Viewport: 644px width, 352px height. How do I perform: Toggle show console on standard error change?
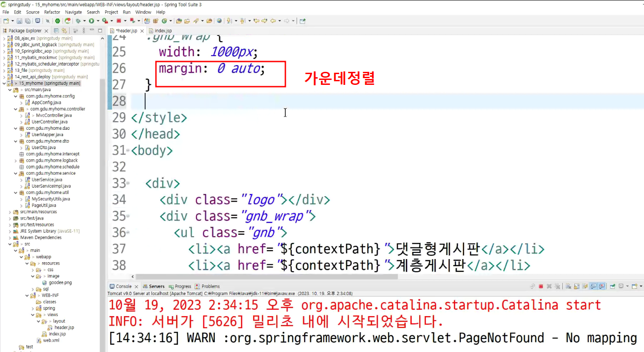[602, 286]
